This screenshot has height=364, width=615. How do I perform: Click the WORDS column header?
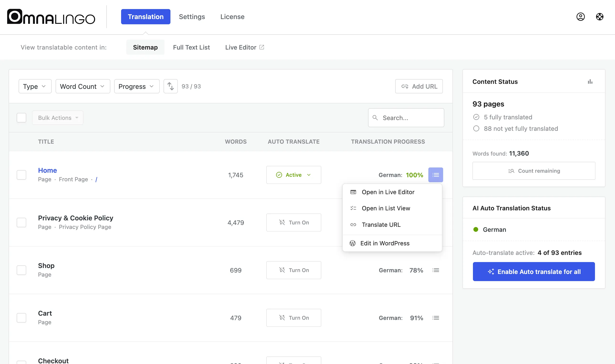236,142
